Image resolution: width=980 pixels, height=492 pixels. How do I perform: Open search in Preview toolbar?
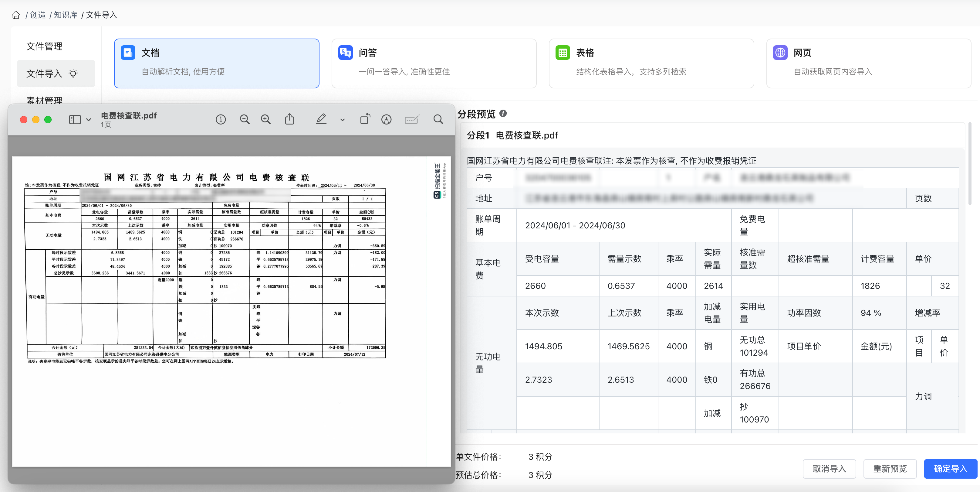(438, 120)
